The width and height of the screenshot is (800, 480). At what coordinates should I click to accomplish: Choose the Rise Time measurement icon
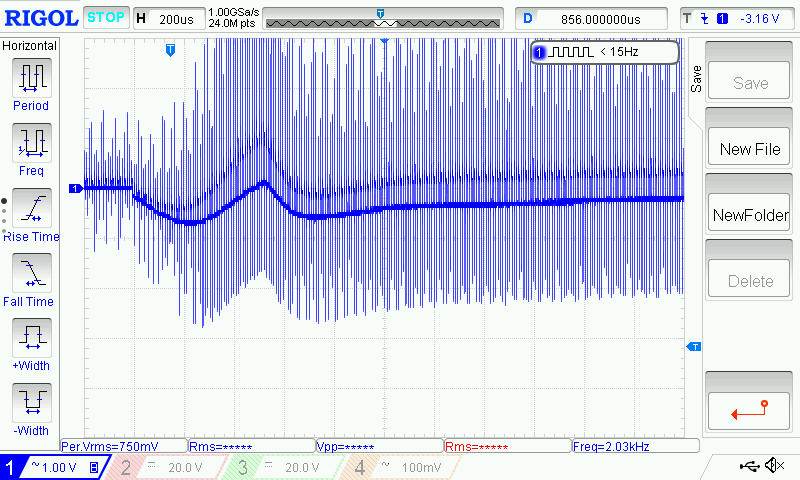click(31, 208)
